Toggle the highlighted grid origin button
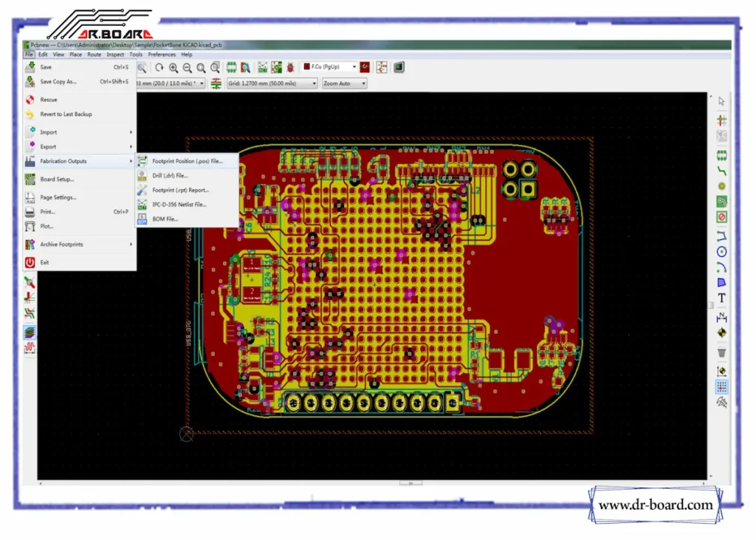This screenshot has height=540, width=756. coord(721,386)
